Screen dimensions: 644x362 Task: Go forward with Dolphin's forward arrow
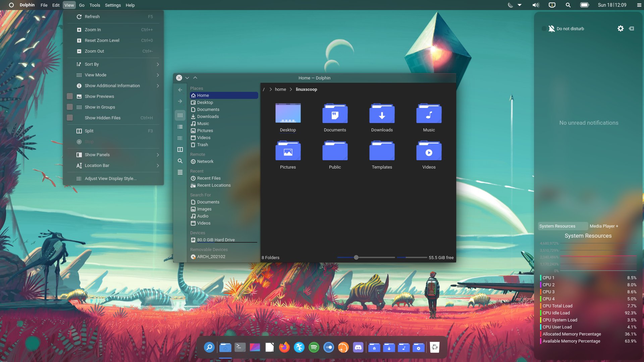[180, 101]
